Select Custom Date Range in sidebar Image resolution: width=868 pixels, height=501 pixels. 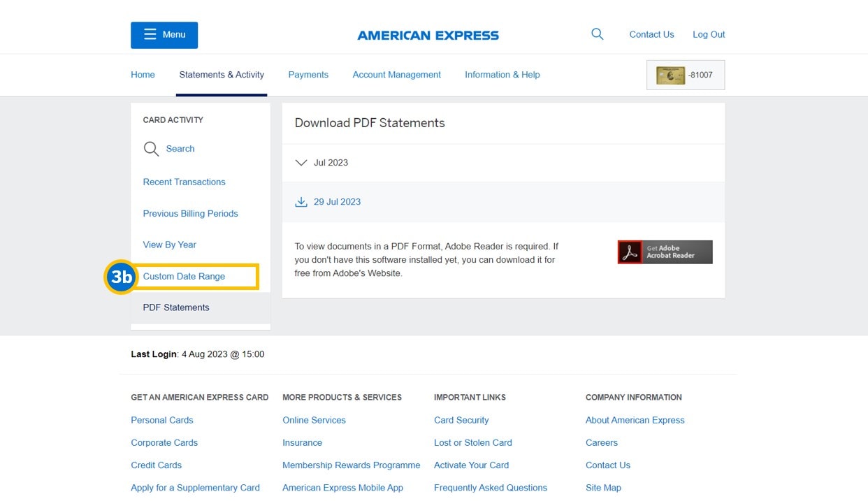tap(184, 276)
